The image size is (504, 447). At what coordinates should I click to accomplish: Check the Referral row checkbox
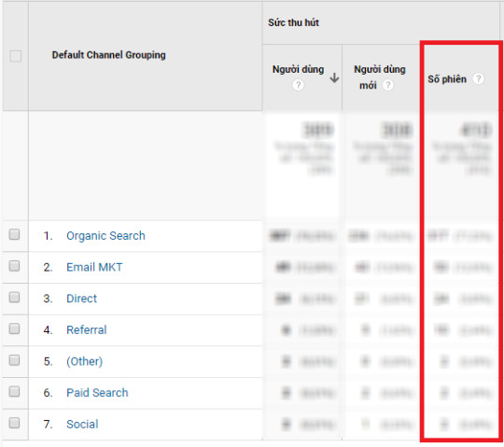click(x=14, y=328)
